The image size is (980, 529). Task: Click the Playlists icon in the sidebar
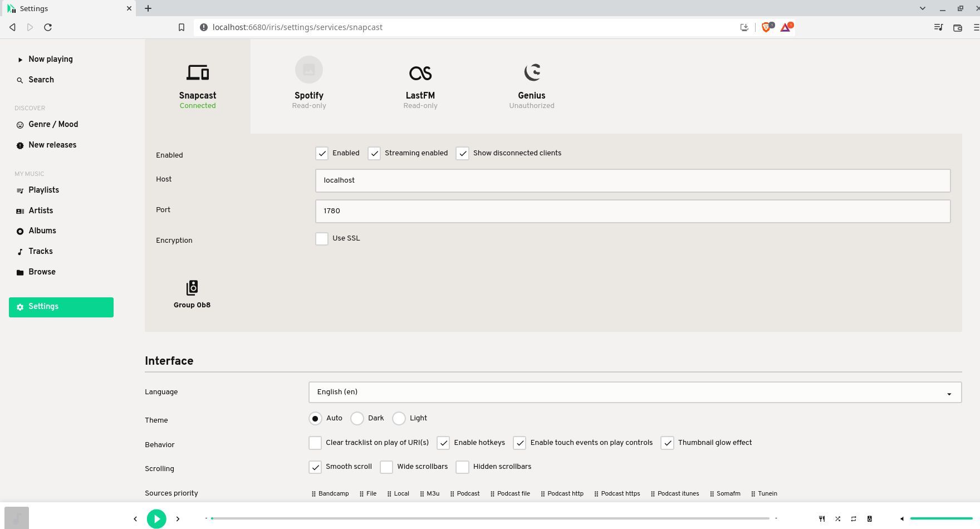tap(20, 190)
